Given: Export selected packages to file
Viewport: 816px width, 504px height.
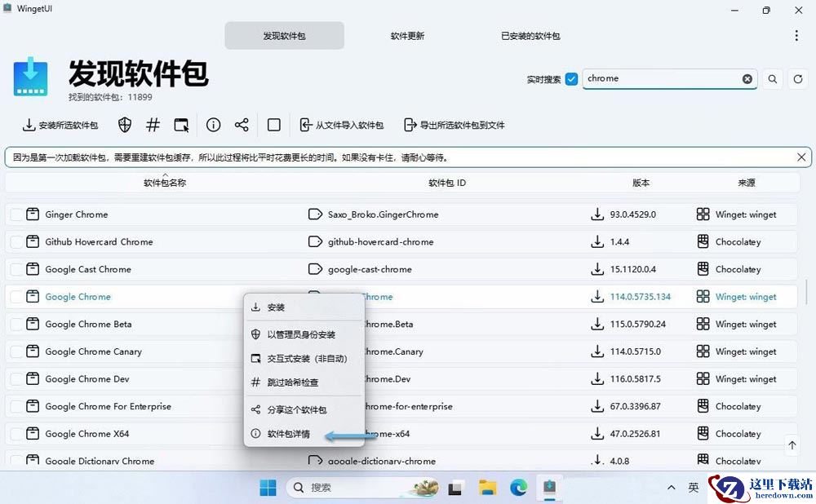Looking at the screenshot, I should point(455,125).
